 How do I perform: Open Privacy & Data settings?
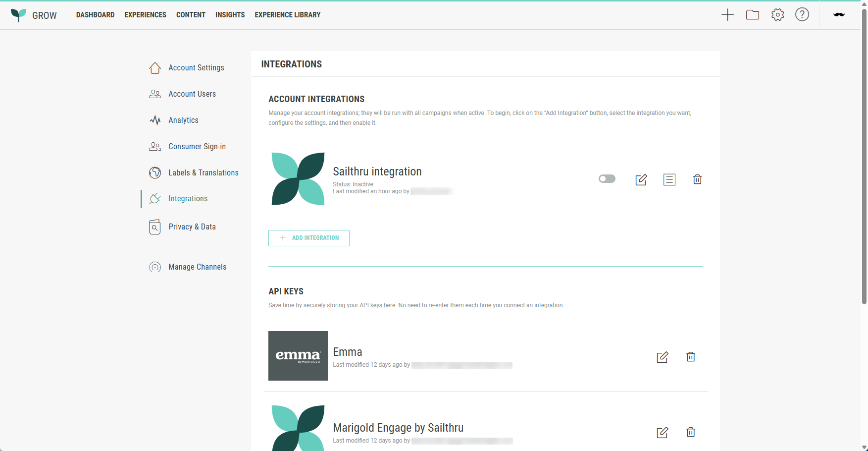tap(192, 227)
